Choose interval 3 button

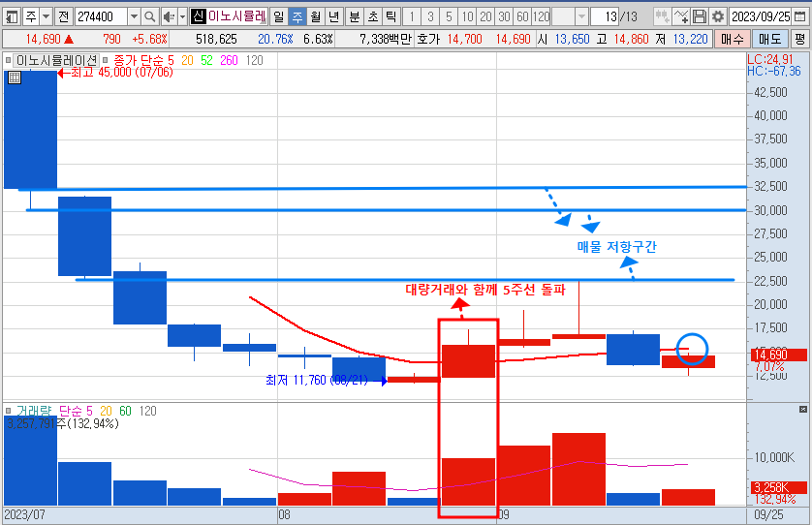(x=430, y=17)
